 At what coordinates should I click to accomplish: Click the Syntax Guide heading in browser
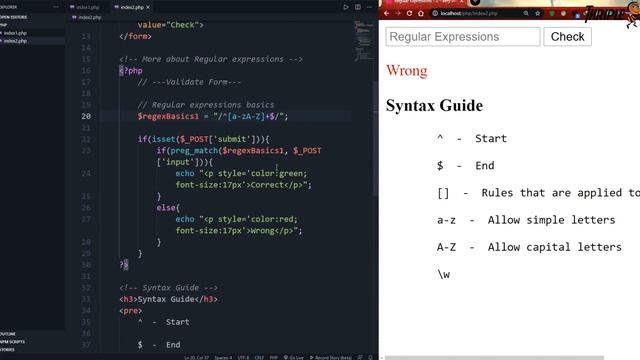434,106
